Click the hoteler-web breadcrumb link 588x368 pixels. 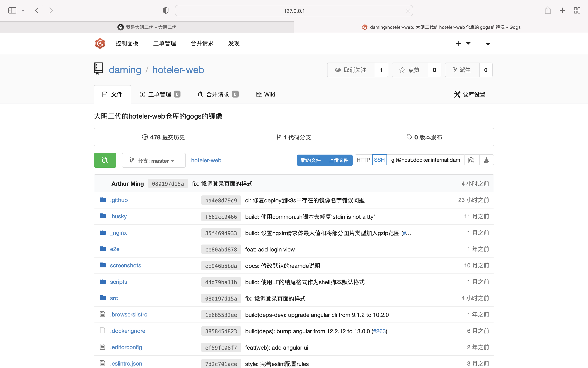[206, 160]
